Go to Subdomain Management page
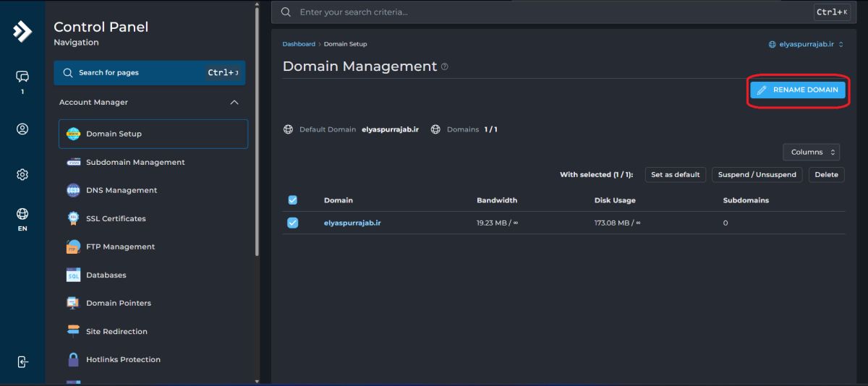The image size is (868, 386). point(135,162)
